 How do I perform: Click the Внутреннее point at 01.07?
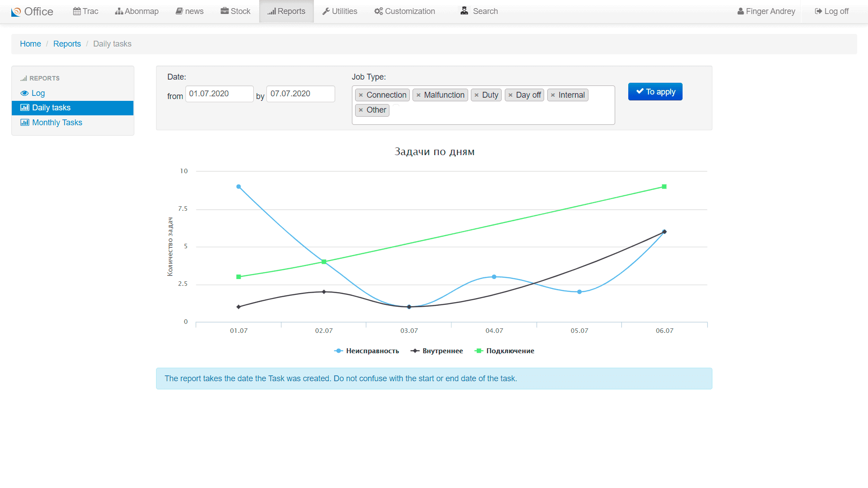pyautogui.click(x=238, y=307)
